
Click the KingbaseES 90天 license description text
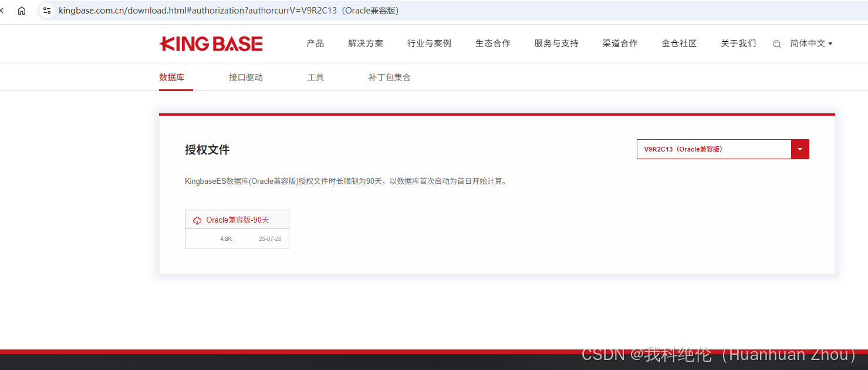346,181
